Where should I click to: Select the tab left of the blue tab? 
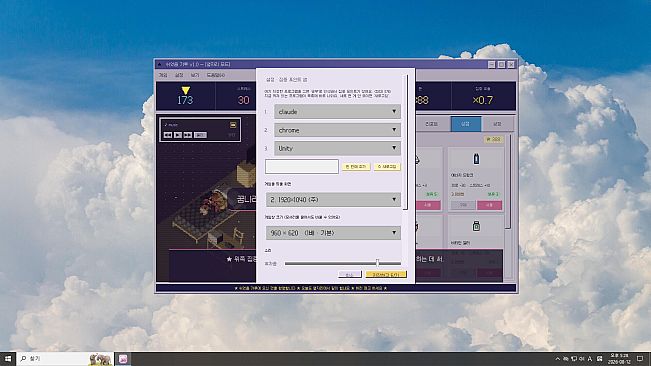click(x=432, y=124)
